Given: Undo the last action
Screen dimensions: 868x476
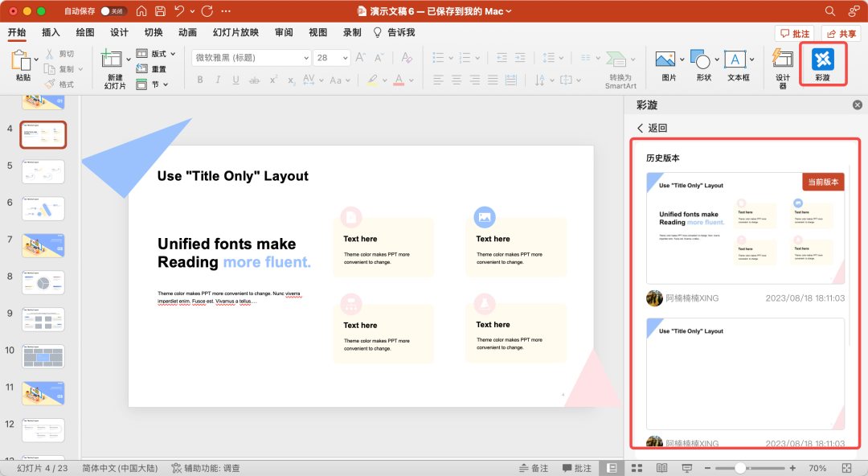Looking at the screenshot, I should click(178, 11).
